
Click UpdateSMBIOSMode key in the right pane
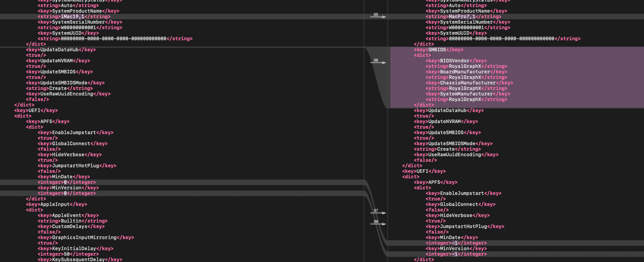point(454,144)
